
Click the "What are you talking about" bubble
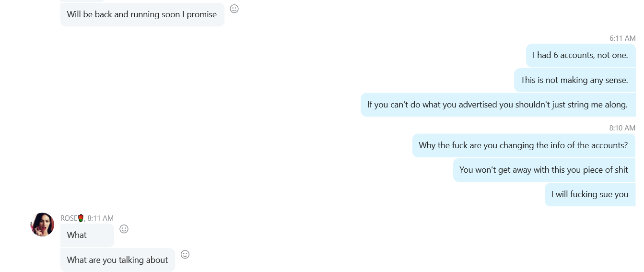point(117,260)
